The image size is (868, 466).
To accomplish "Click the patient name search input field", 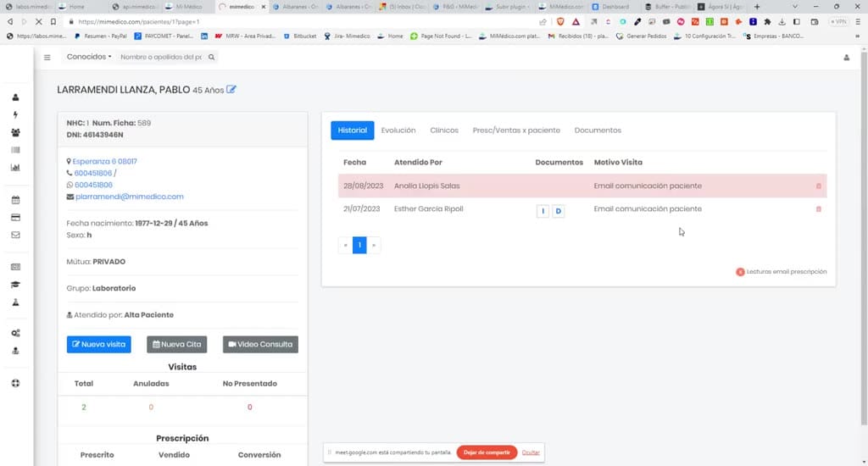I will coord(161,57).
